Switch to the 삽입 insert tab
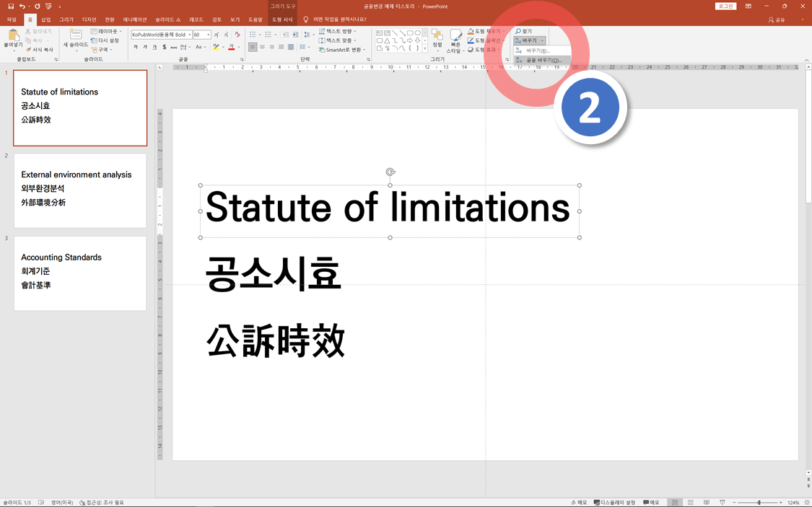 [x=46, y=19]
